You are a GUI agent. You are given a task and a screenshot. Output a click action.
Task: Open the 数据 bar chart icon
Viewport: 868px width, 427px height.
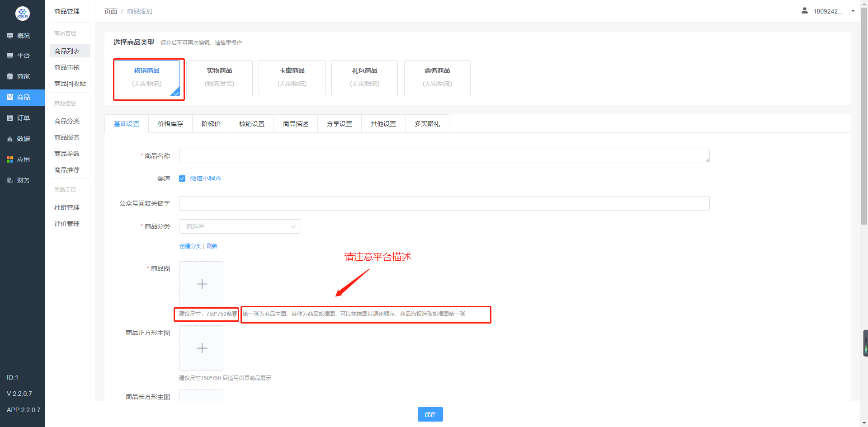pos(10,139)
